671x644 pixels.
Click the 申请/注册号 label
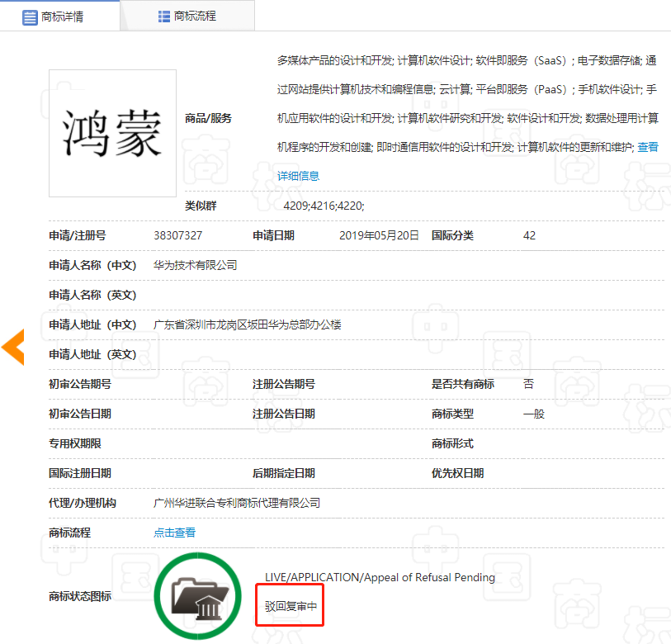click(x=78, y=235)
